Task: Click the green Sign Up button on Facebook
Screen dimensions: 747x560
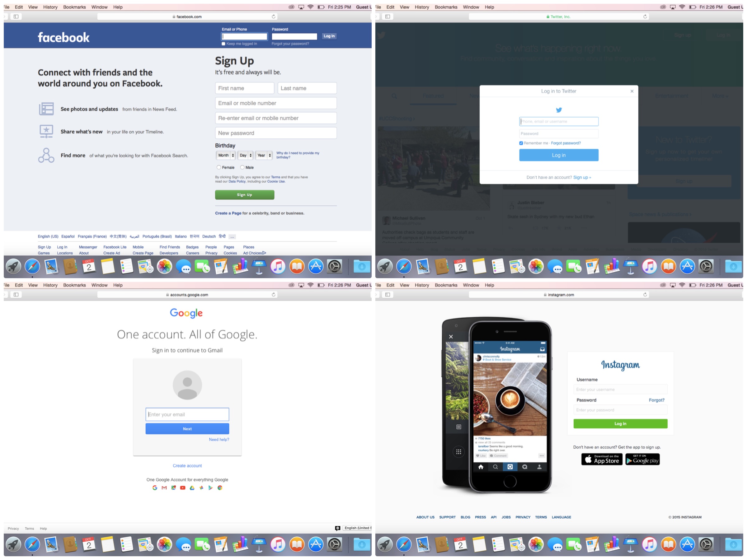Action: [245, 195]
